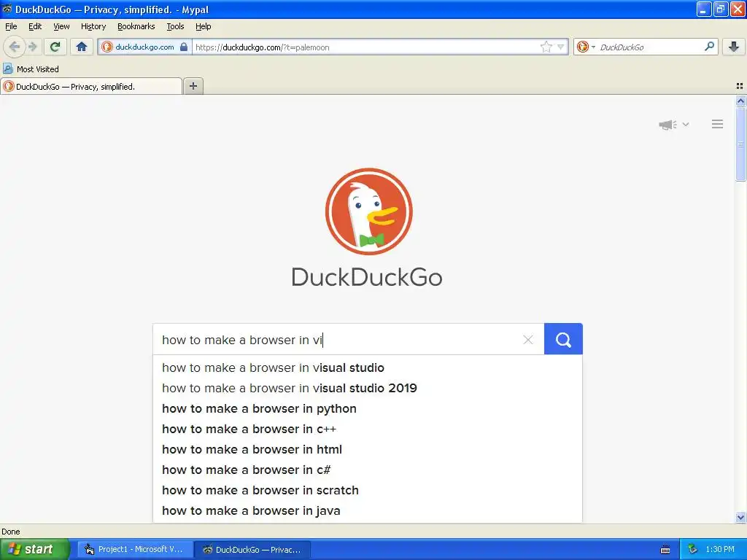Screen dimensions: 747x560
Task: Open a new tab with plus button
Action: click(193, 86)
